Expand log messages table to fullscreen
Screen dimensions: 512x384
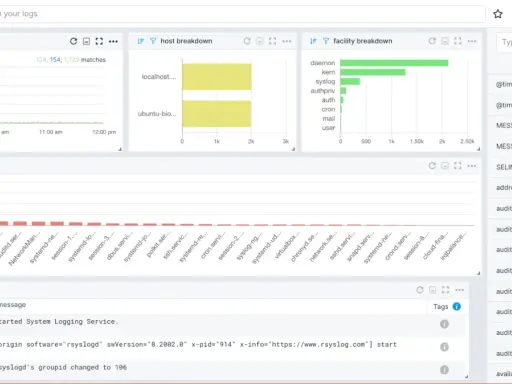tap(445, 290)
